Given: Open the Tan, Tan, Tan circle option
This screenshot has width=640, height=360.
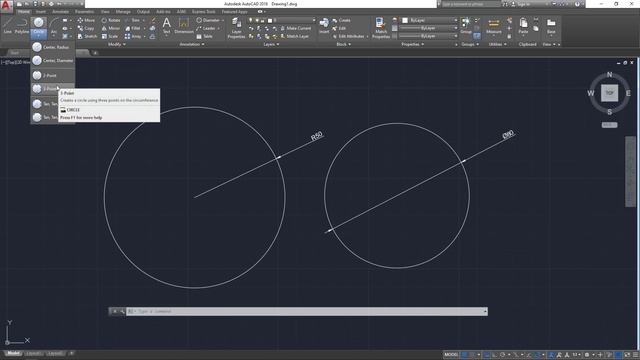Looking at the screenshot, I should click(45, 117).
